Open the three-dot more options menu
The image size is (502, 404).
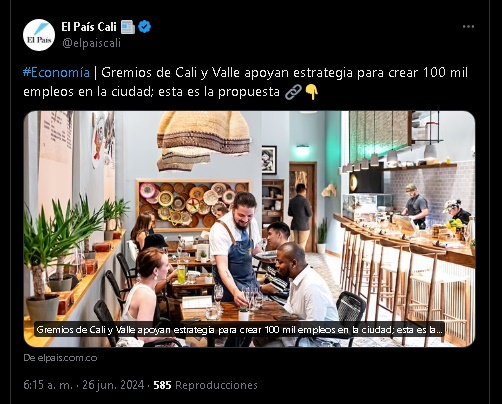coord(468,27)
